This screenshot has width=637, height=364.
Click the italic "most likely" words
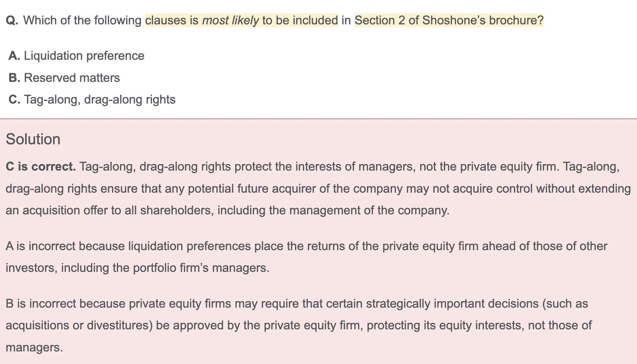pyautogui.click(x=230, y=21)
